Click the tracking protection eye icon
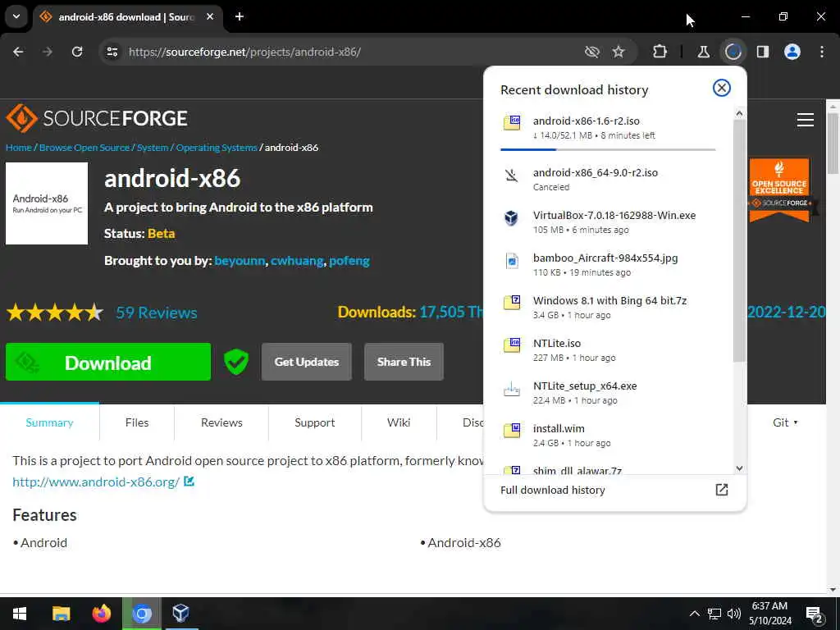Image resolution: width=840 pixels, height=630 pixels. 592,52
